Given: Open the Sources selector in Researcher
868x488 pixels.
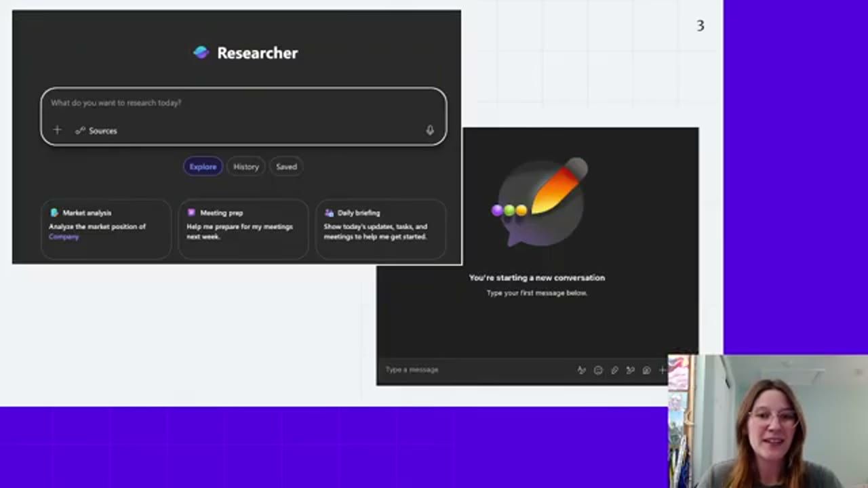Looking at the screenshot, I should pos(96,131).
